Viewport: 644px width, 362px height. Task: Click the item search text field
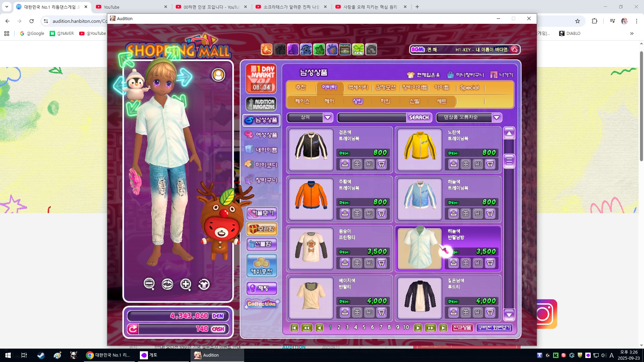(372, 117)
